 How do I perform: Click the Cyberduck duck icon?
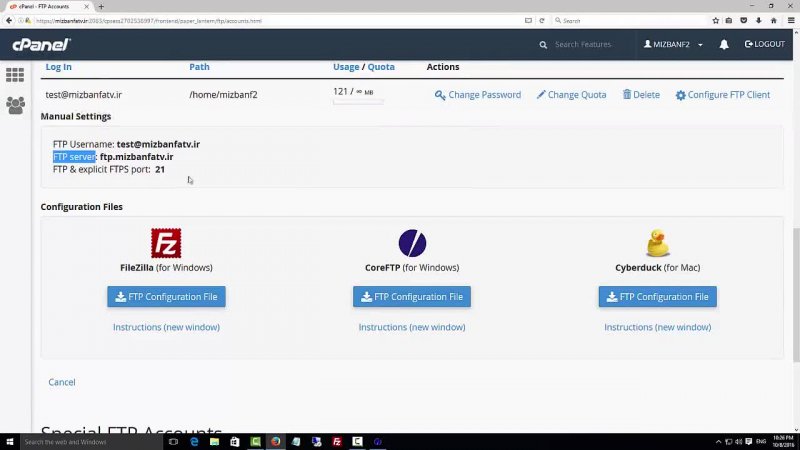click(657, 243)
